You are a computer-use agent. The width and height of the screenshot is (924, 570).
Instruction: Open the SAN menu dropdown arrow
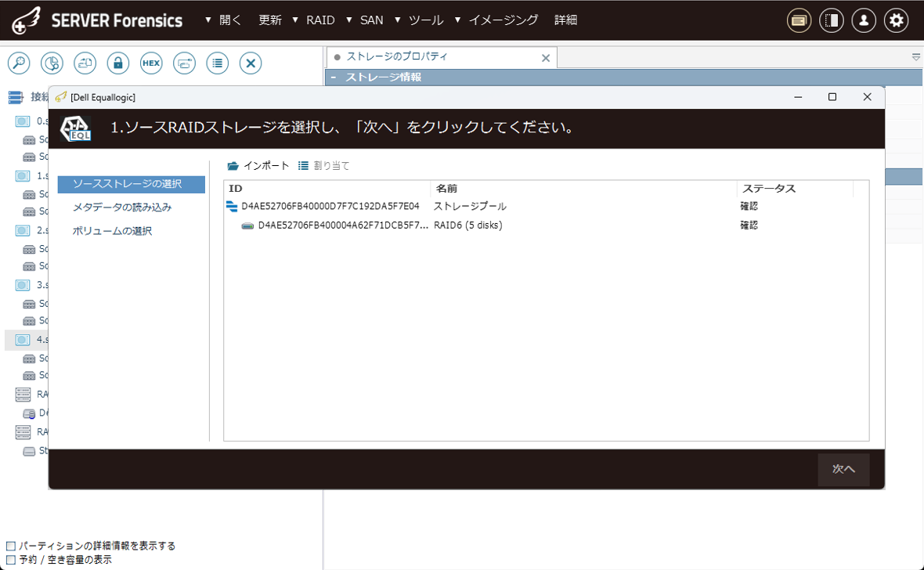pos(349,20)
